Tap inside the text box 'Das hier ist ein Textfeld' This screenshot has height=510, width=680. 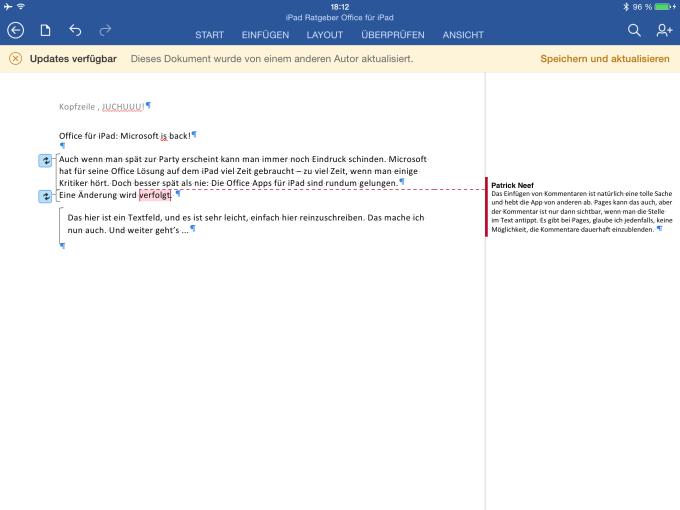(245, 224)
